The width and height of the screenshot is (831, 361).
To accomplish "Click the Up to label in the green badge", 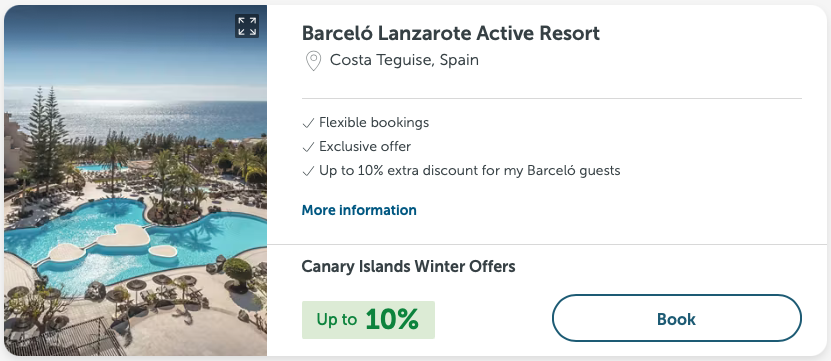I will click(337, 320).
